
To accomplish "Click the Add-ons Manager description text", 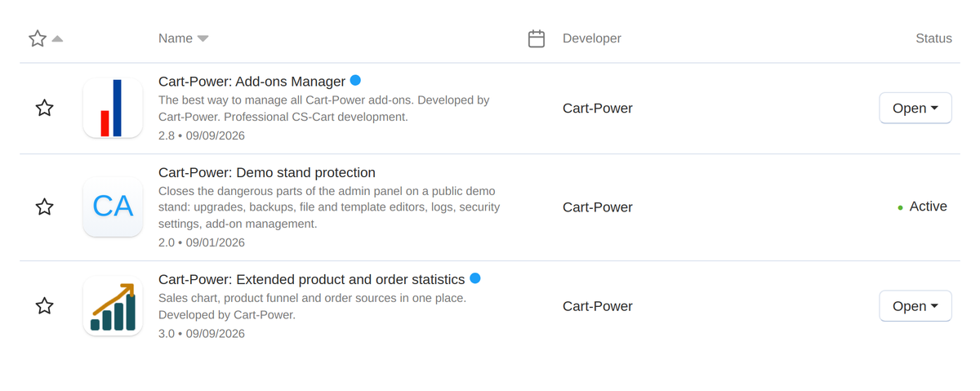I will (x=323, y=109).
